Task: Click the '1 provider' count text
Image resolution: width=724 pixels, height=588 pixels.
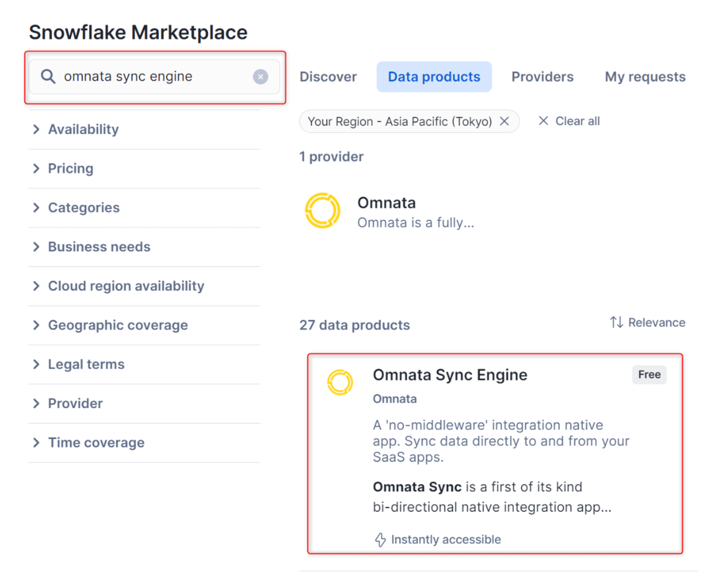Action: point(331,157)
